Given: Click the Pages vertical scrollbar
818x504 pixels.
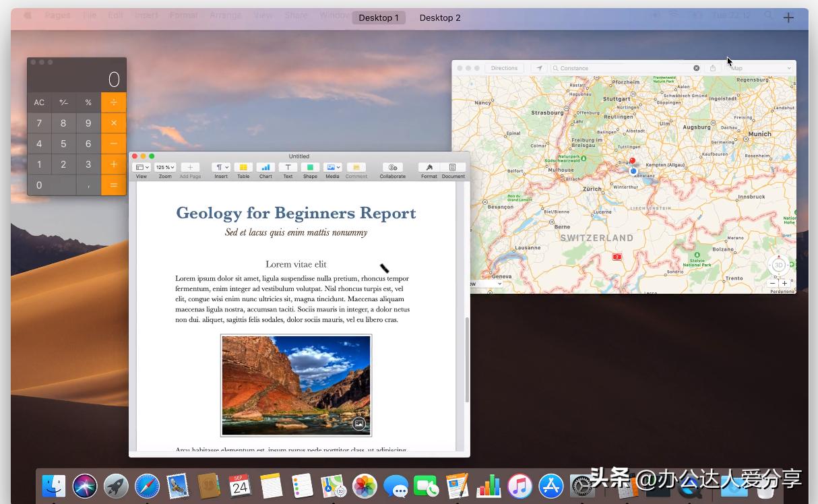Looking at the screenshot, I should tap(466, 360).
